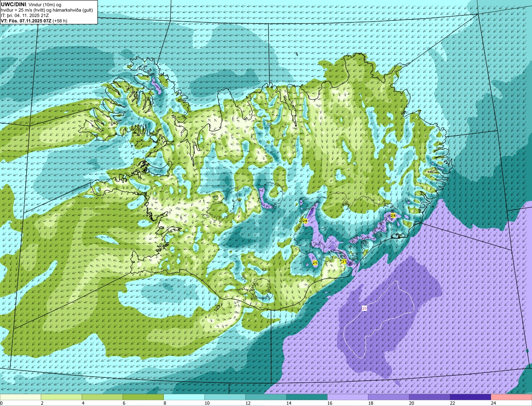Click the 2–4 m/s light green legend swatch
This screenshot has width=532, height=406.
tap(62, 397)
